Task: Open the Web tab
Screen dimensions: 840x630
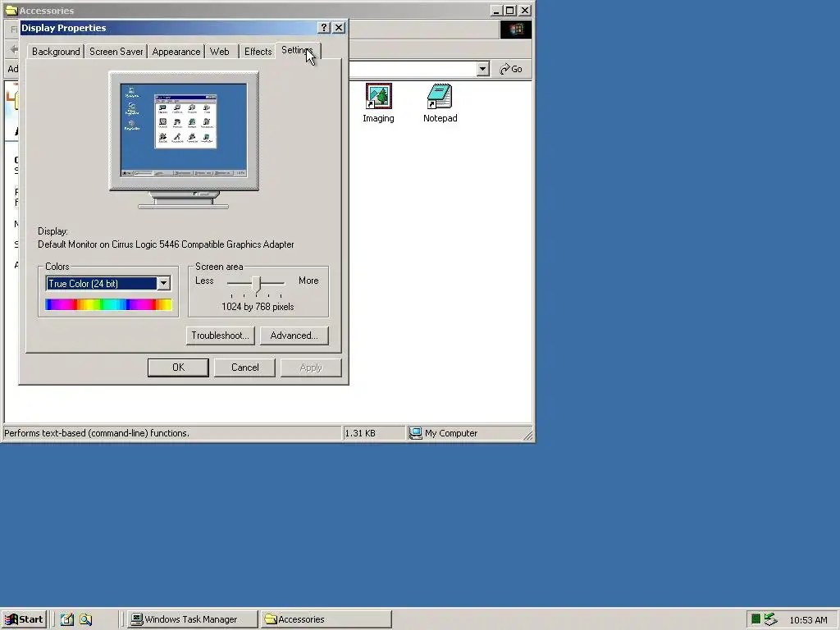Action: click(220, 52)
